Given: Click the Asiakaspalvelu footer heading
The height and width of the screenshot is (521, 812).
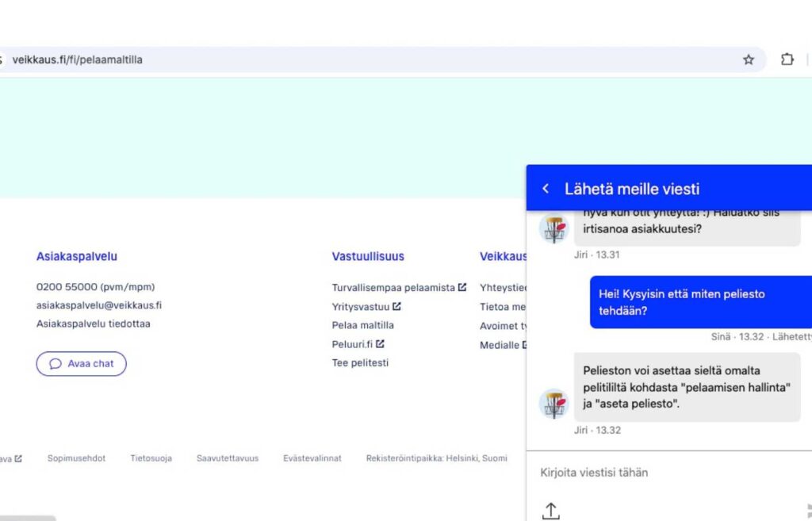Looking at the screenshot, I should [77, 256].
